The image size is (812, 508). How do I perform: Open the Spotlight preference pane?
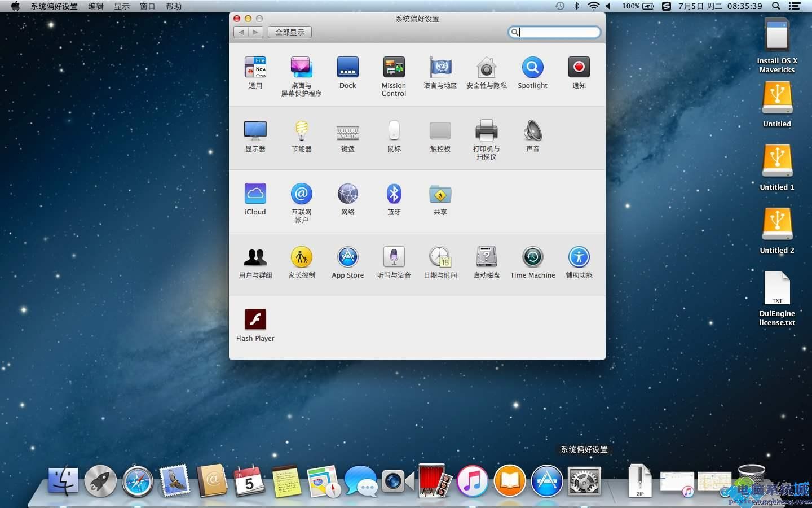[532, 67]
